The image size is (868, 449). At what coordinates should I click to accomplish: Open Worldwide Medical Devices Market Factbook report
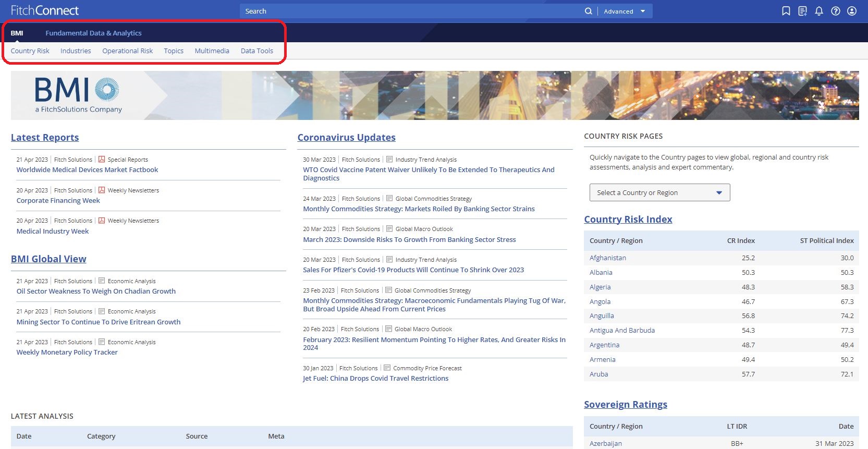(87, 169)
